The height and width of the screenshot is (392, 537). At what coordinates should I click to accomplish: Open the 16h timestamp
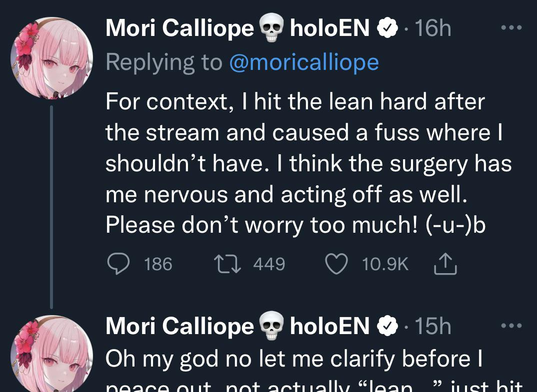(433, 28)
